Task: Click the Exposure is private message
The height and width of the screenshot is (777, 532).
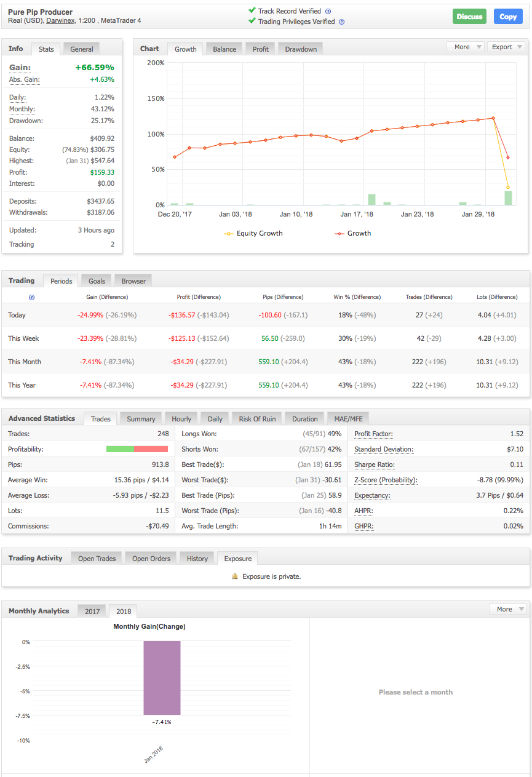Action: click(271, 576)
